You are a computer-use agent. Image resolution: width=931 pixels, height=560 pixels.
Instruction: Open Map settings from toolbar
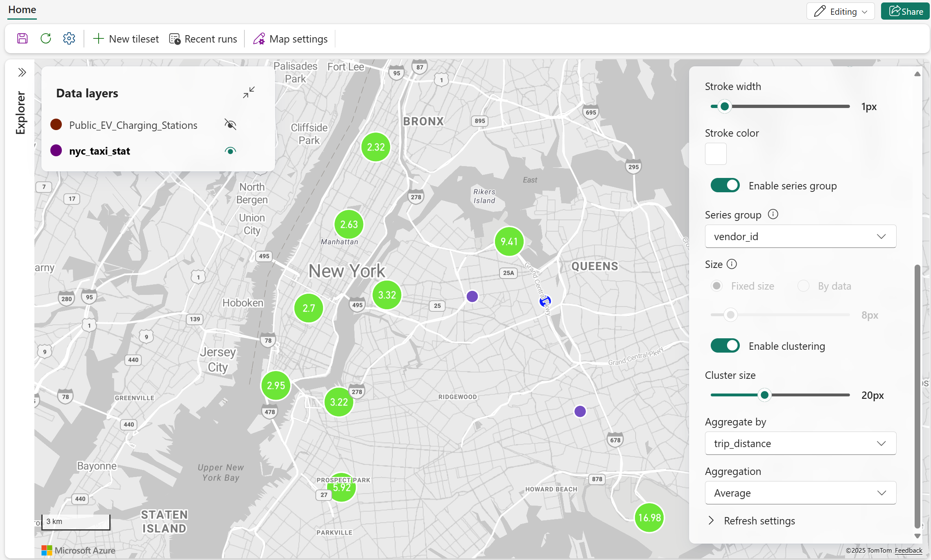click(290, 39)
